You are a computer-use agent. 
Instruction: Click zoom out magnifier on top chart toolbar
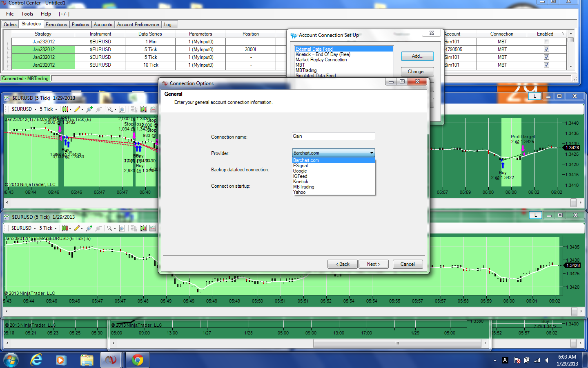click(99, 109)
